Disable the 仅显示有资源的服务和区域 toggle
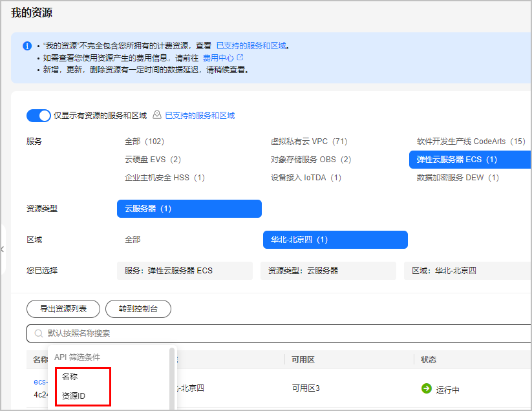The image size is (532, 411). tap(39, 115)
